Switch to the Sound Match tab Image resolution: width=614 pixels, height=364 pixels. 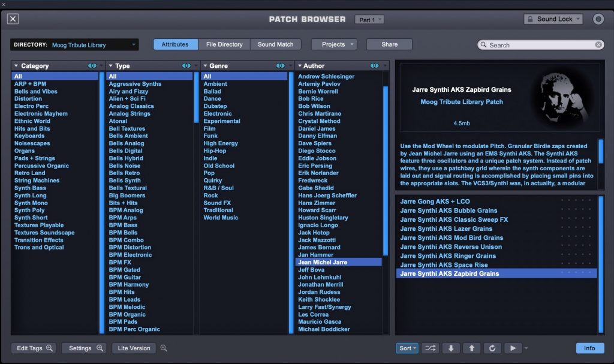(x=276, y=44)
